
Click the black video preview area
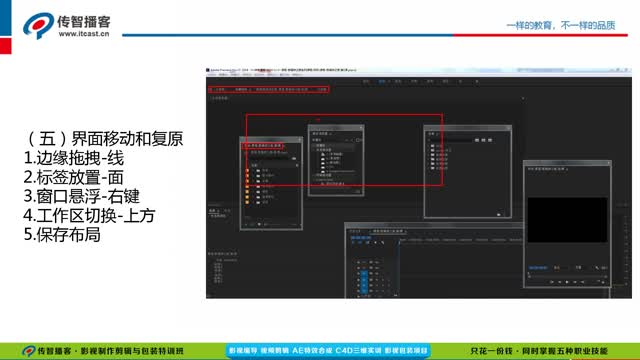click(x=567, y=220)
